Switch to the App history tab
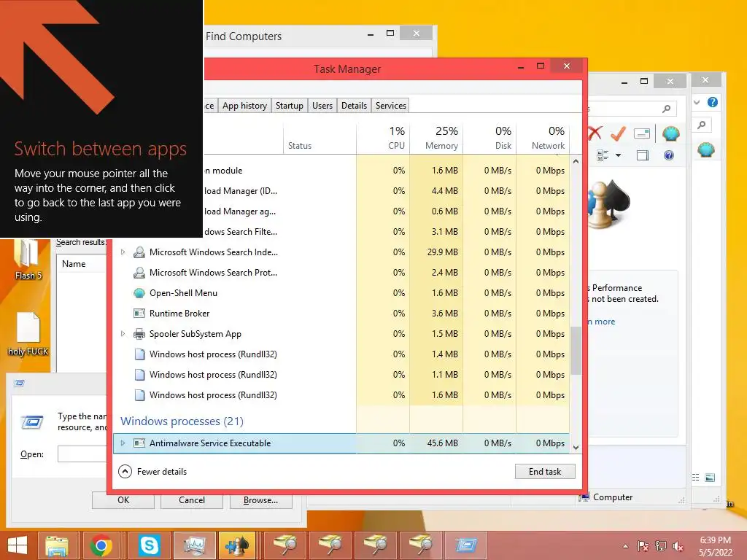Image resolution: width=747 pixels, height=560 pixels. tap(244, 105)
